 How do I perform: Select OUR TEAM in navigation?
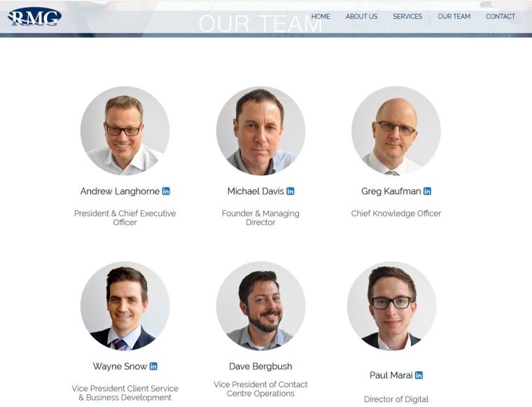[454, 16]
